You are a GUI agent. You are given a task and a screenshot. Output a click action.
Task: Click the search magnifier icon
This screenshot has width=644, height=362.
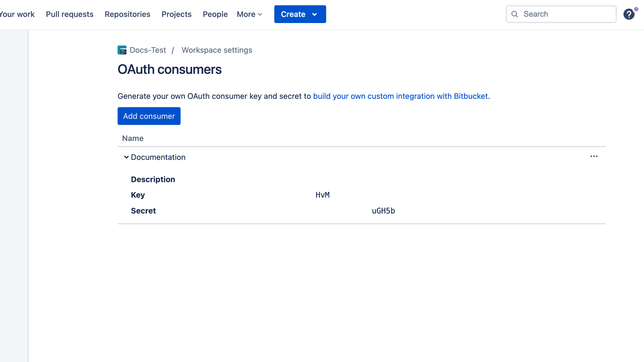(x=515, y=14)
